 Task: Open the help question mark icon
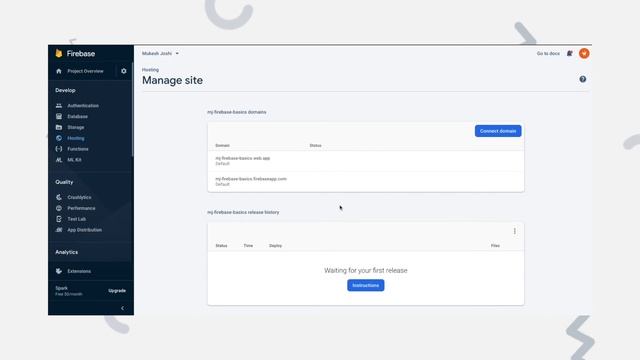583,79
